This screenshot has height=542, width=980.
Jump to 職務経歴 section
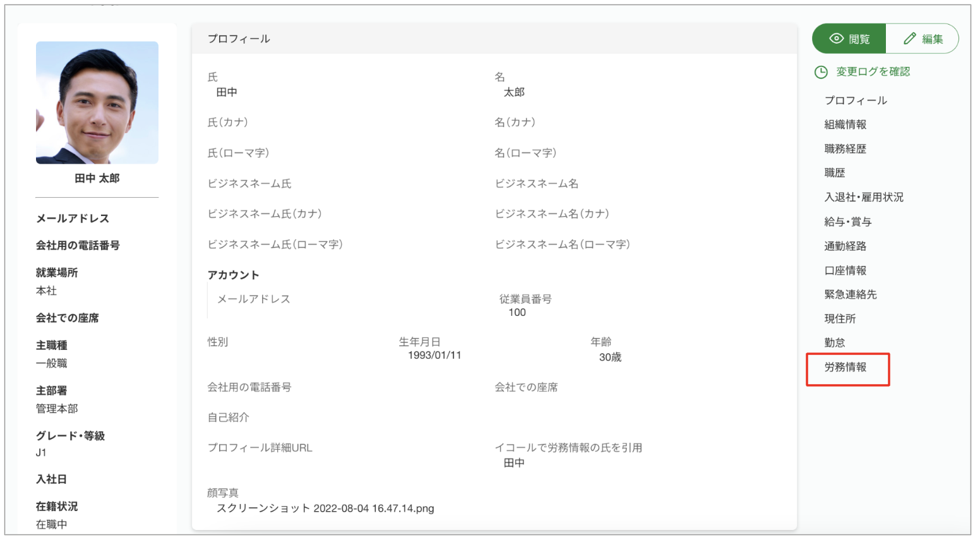[x=846, y=149]
